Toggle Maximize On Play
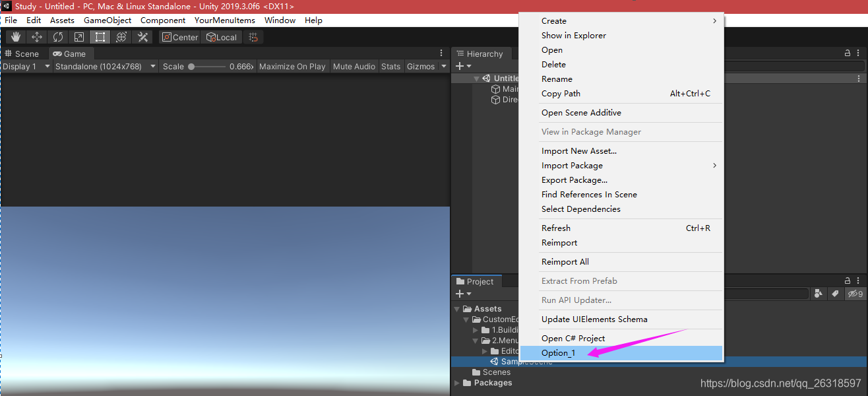 click(292, 66)
